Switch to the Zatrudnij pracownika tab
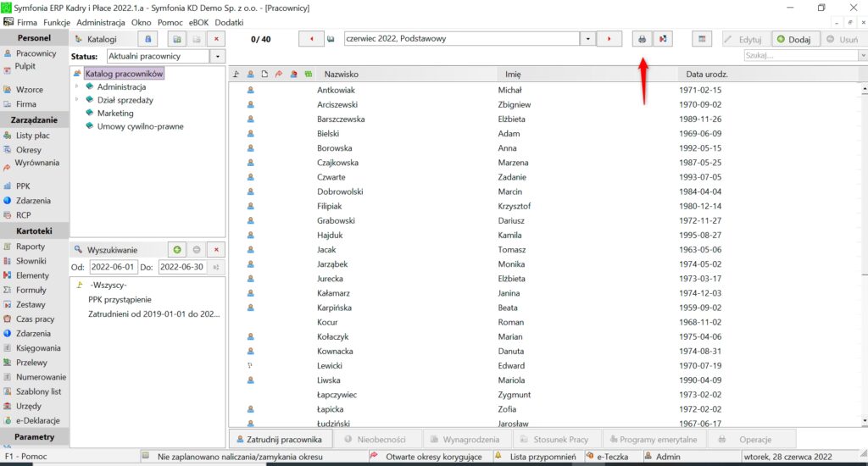Viewport: 868px width, 466px height. pos(278,440)
